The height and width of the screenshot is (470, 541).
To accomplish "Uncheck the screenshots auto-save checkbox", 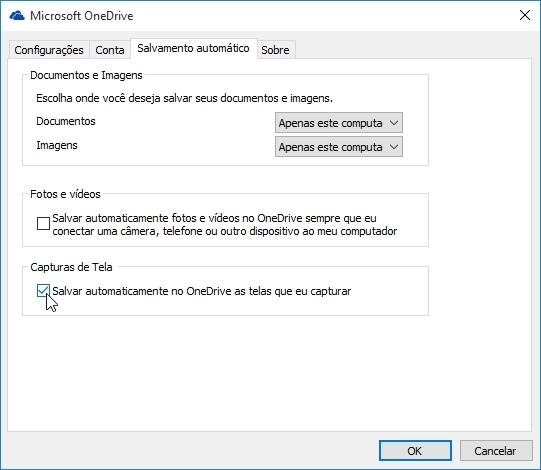I will [x=43, y=291].
